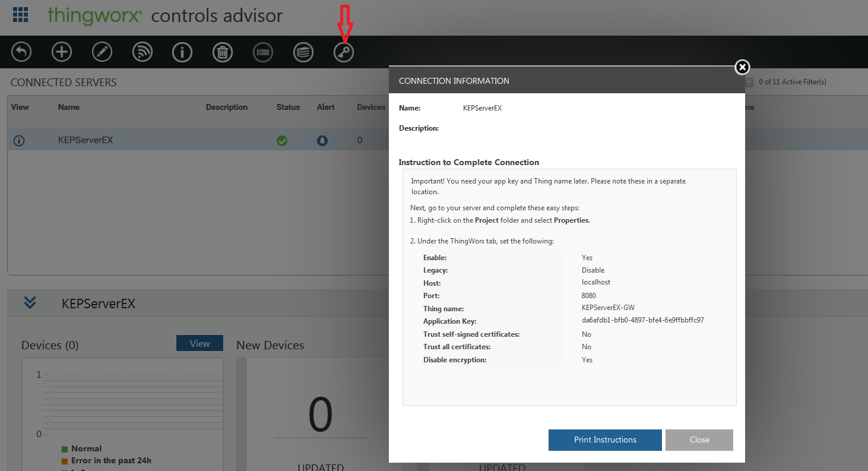
Task: Click the grayed-out device toolbar icon
Action: (263, 52)
